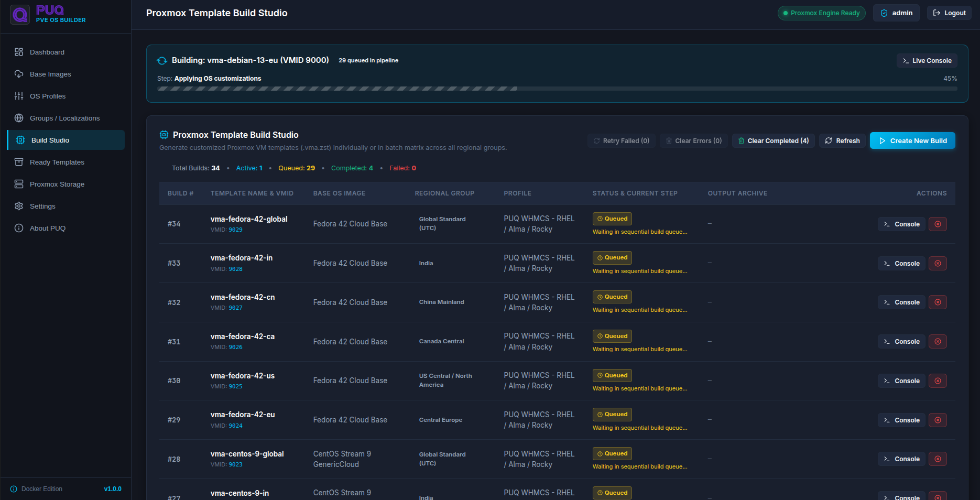Image resolution: width=980 pixels, height=500 pixels.
Task: Cancel build #34 vma-fedora-42-global
Action: pyautogui.click(x=938, y=224)
